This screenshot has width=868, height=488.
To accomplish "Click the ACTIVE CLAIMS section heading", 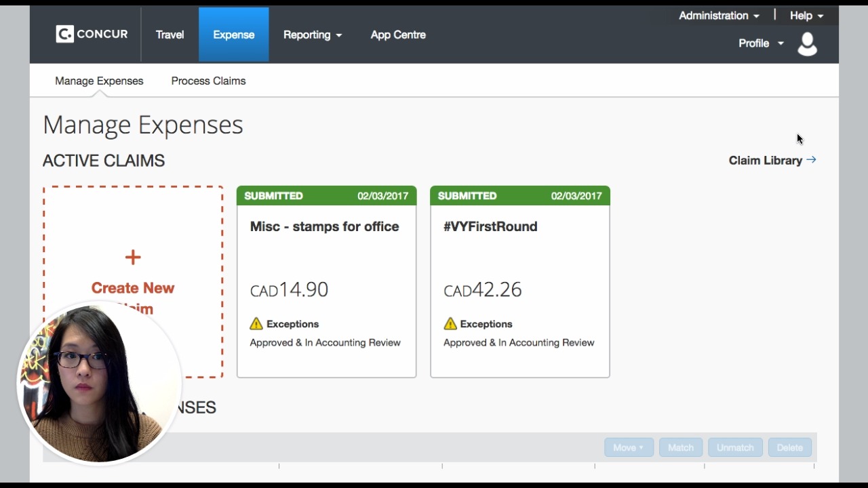I will 104,161.
